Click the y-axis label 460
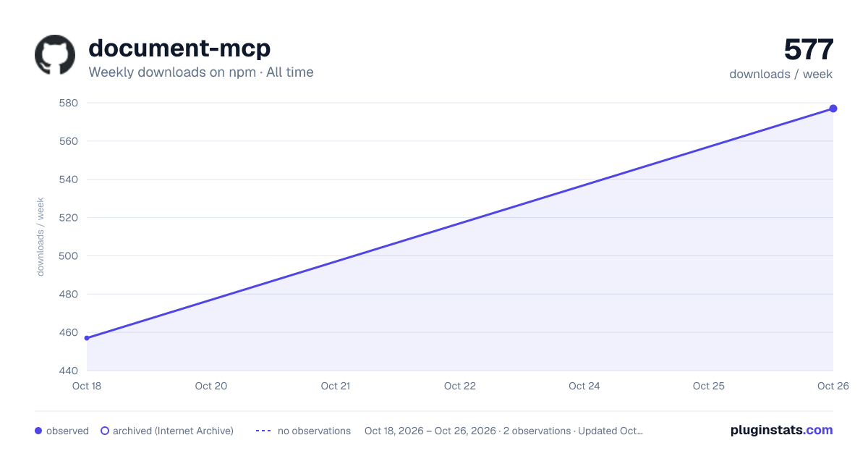The image size is (868, 456). point(68,333)
